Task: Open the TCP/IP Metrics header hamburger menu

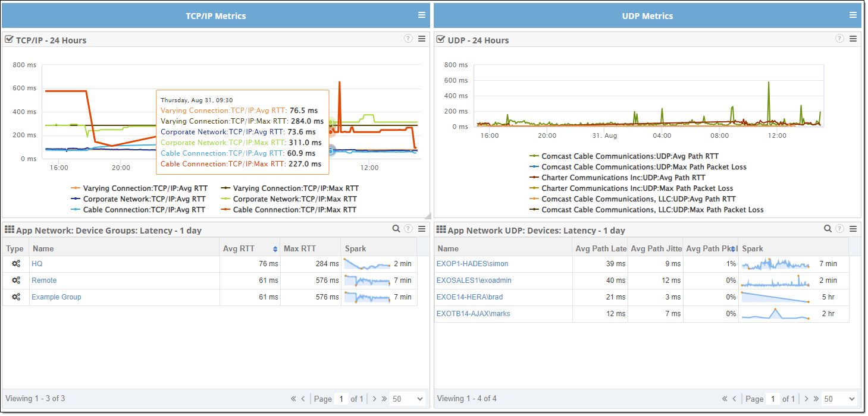Action: point(421,15)
